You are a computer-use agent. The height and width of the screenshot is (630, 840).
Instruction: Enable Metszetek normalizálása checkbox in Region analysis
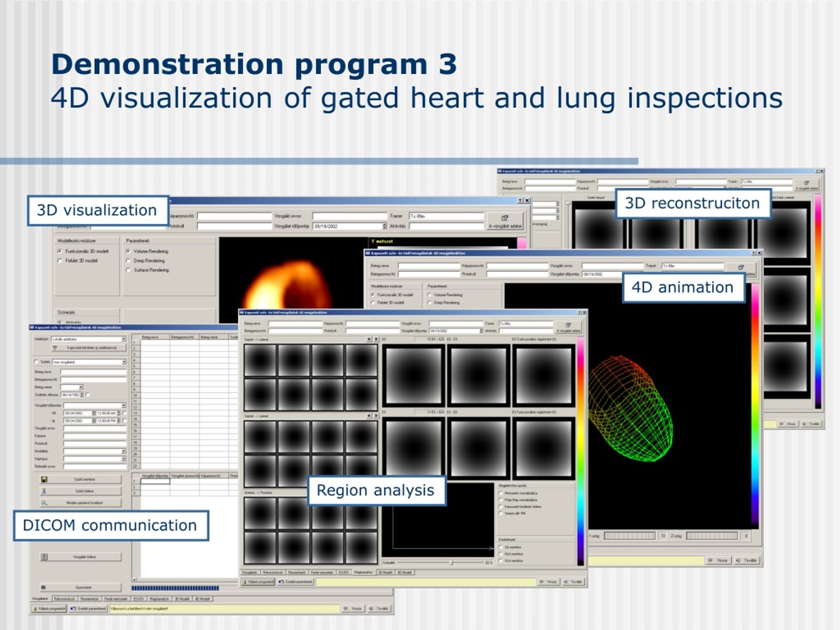(500, 493)
